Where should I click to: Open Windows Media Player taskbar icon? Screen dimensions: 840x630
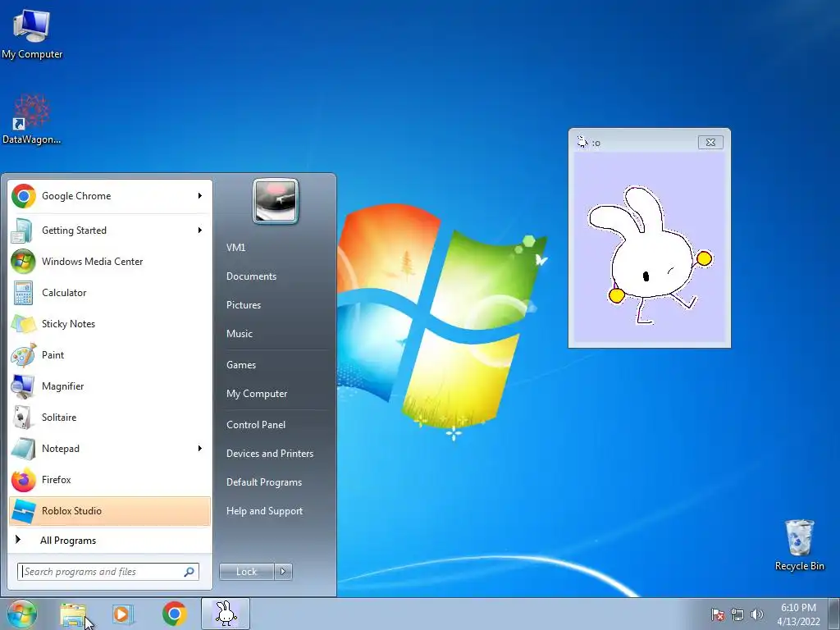pyautogui.click(x=123, y=614)
